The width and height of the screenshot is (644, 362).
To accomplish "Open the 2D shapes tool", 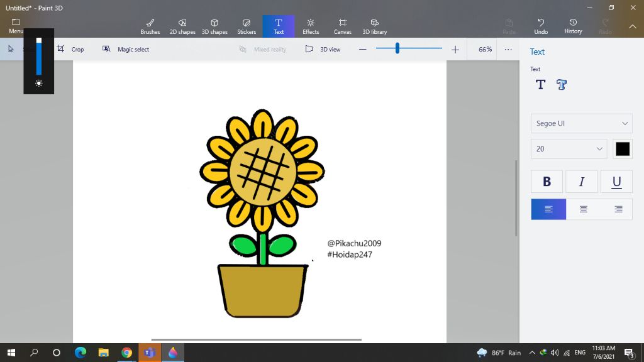I will [x=182, y=26].
